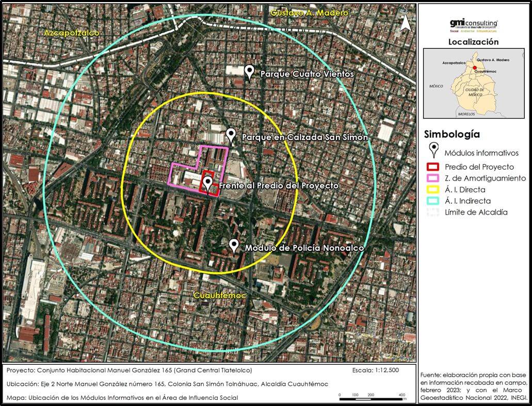The height and width of the screenshot is (406, 532).
Task: Click the yellow Cuauhtémoc label on the map
Action: [x=219, y=296]
